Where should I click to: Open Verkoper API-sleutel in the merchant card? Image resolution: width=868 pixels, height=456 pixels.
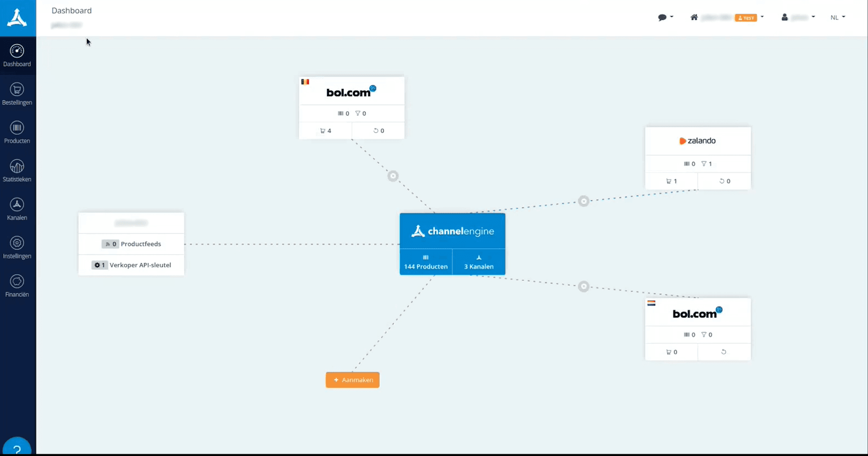pyautogui.click(x=131, y=265)
